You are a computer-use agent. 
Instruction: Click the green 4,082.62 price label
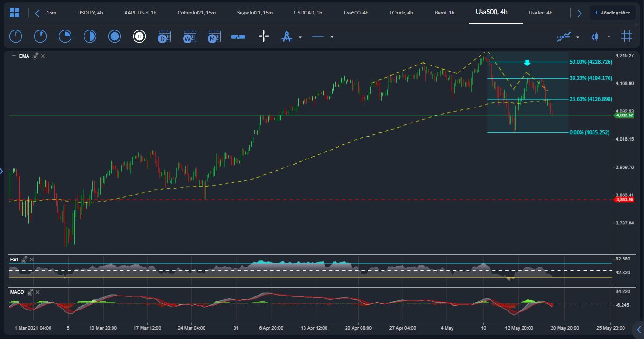click(624, 115)
